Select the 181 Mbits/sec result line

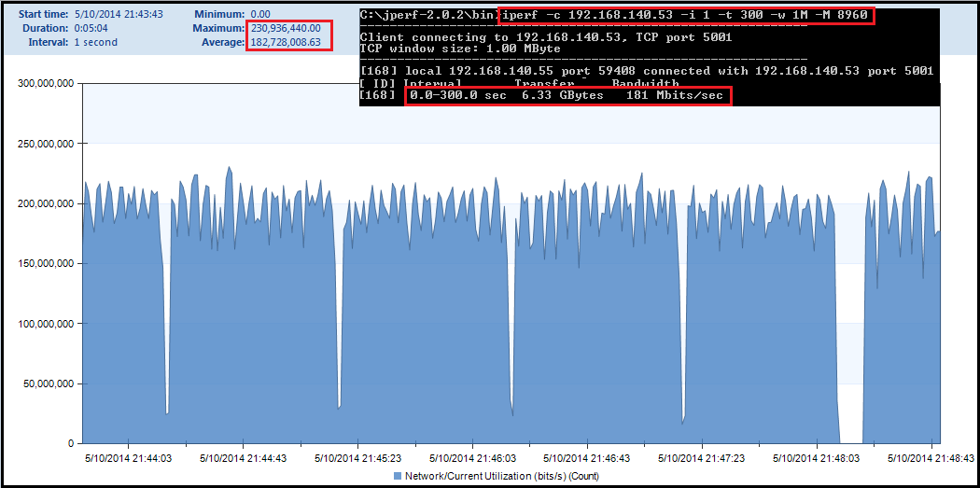tap(568, 96)
